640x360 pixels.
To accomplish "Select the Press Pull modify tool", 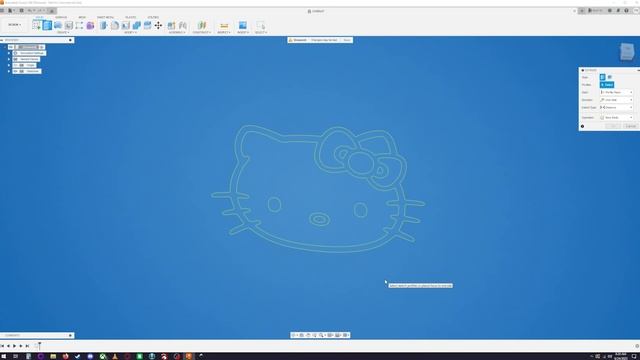I will (104, 25).
